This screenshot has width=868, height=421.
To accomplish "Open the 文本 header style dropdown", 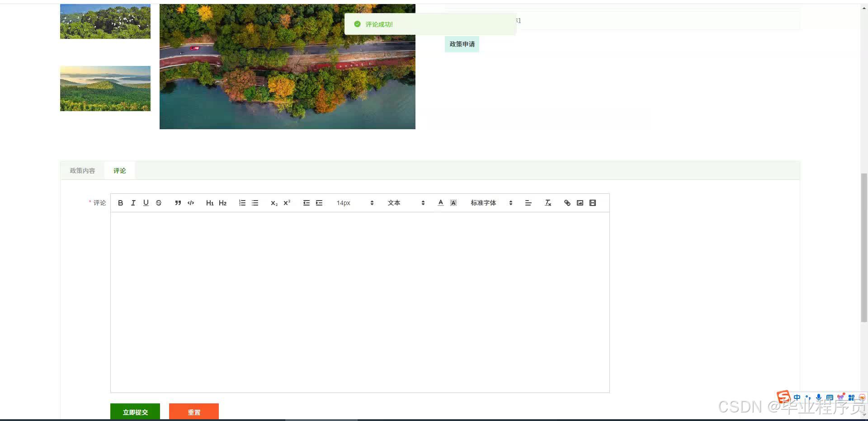I will click(x=406, y=203).
